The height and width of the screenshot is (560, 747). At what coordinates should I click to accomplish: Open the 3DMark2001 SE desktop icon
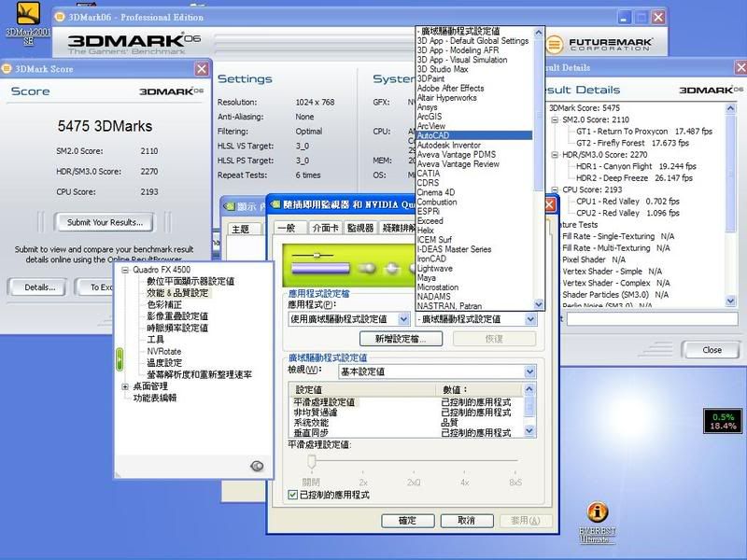coord(28,21)
